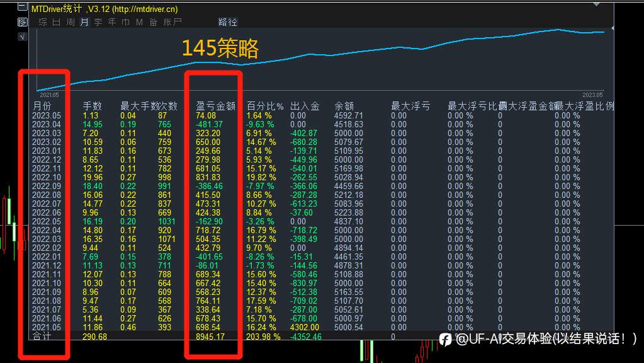Click total profit 8945.17
This screenshot has width=644, height=363.
tap(210, 337)
